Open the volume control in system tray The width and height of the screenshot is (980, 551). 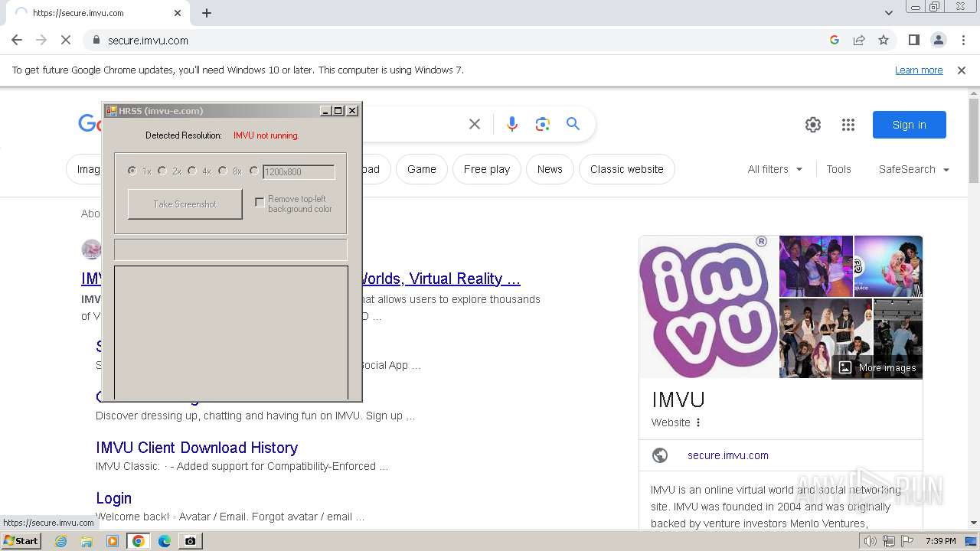(x=871, y=541)
